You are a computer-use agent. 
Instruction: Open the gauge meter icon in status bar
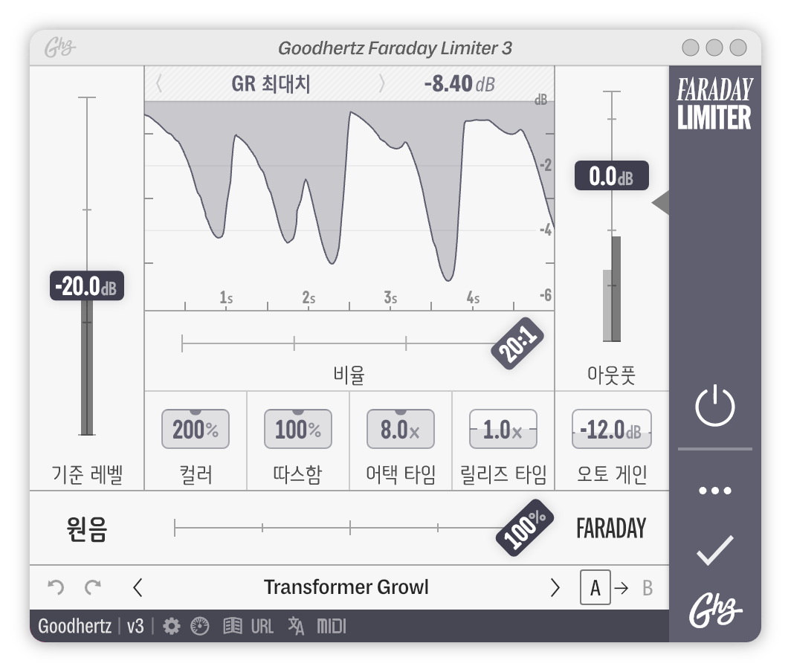point(200,626)
